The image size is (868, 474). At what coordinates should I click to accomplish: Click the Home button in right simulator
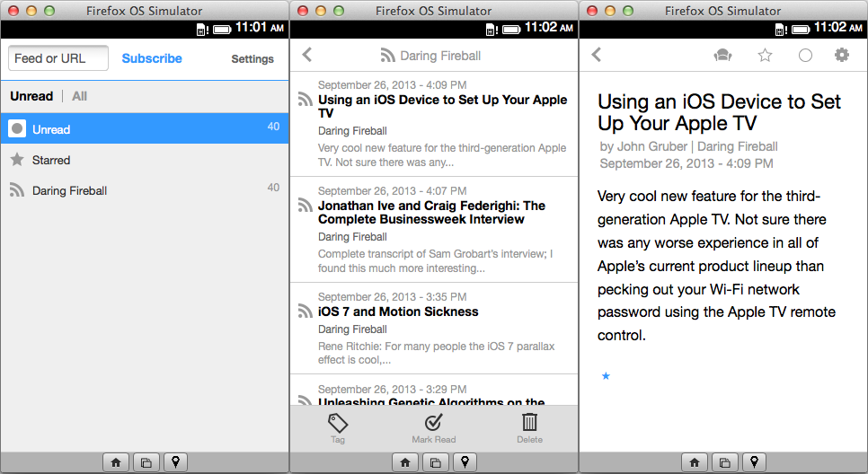[695, 462]
